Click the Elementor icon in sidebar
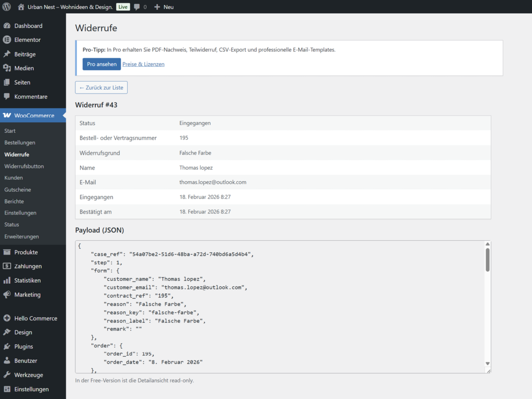Screen dimensions: 532x399 click(x=7, y=40)
